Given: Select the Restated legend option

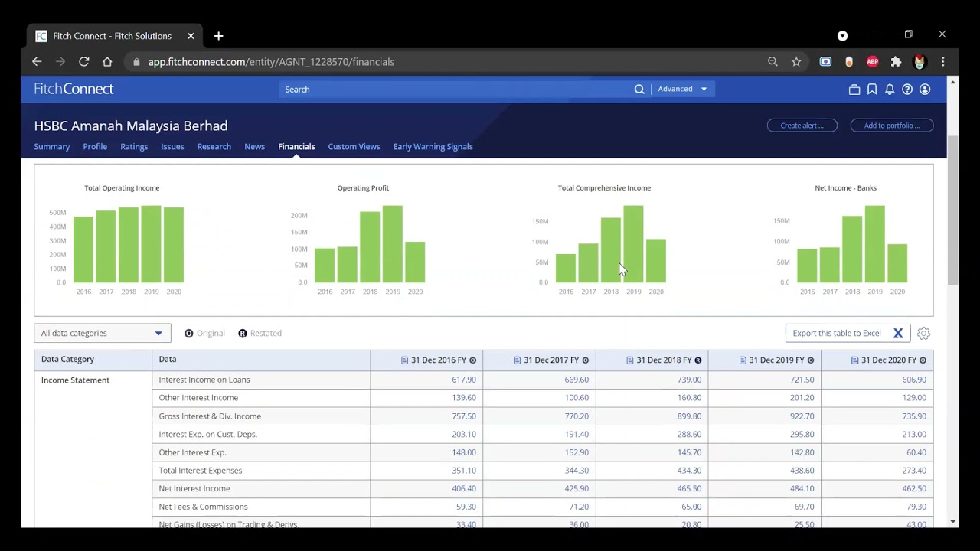Looking at the screenshot, I should 260,334.
